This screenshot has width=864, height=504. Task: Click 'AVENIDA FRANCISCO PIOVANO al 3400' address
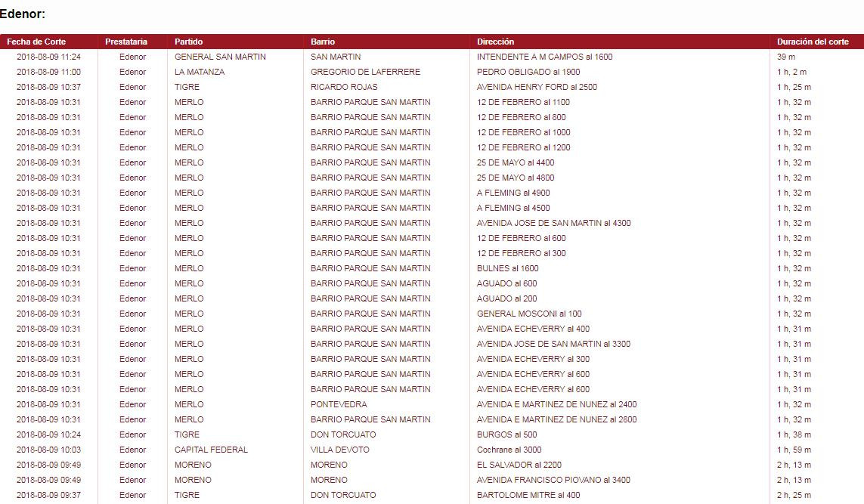coord(553,480)
